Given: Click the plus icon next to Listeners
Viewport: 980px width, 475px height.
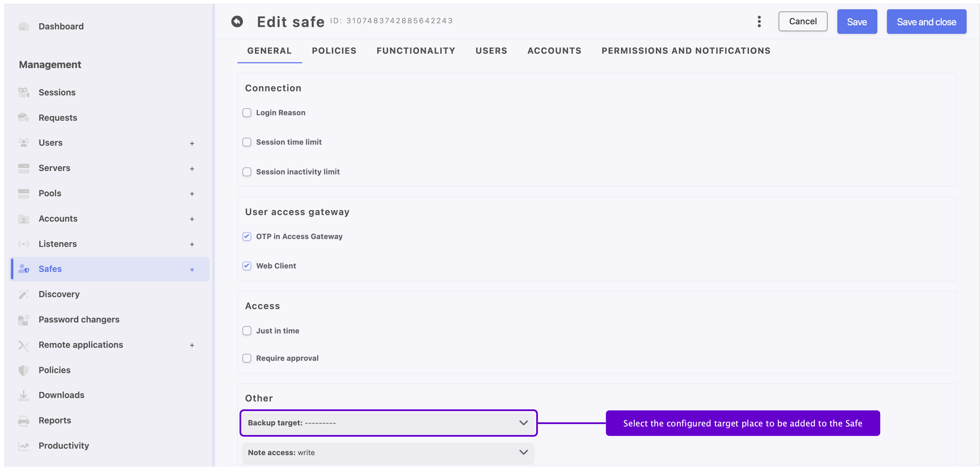Looking at the screenshot, I should (192, 244).
